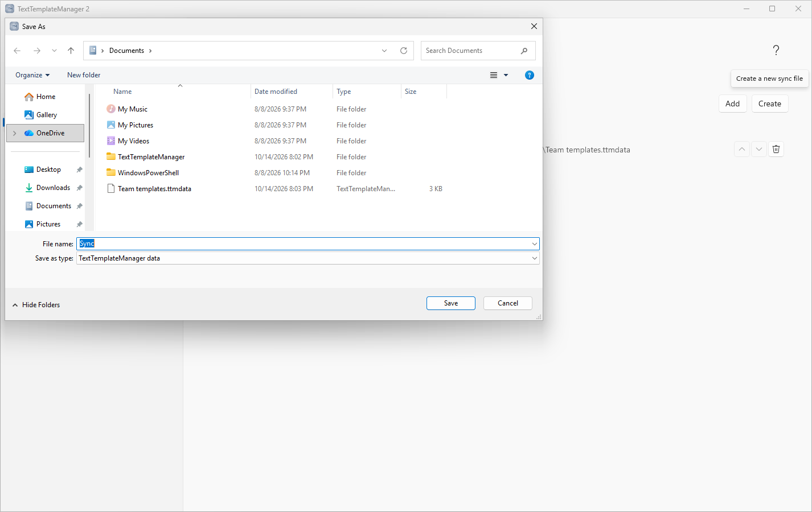Close the Save As dialog
Screen dimensions: 812x512
click(534, 26)
